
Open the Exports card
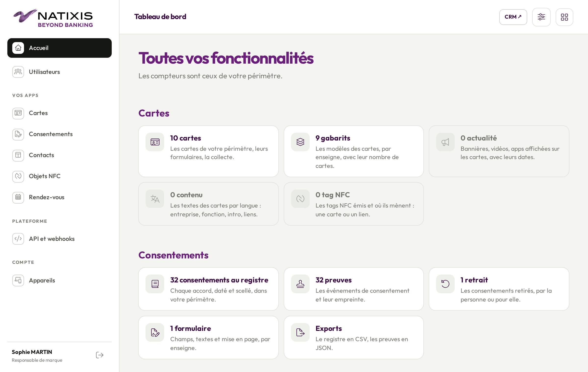[x=354, y=337]
